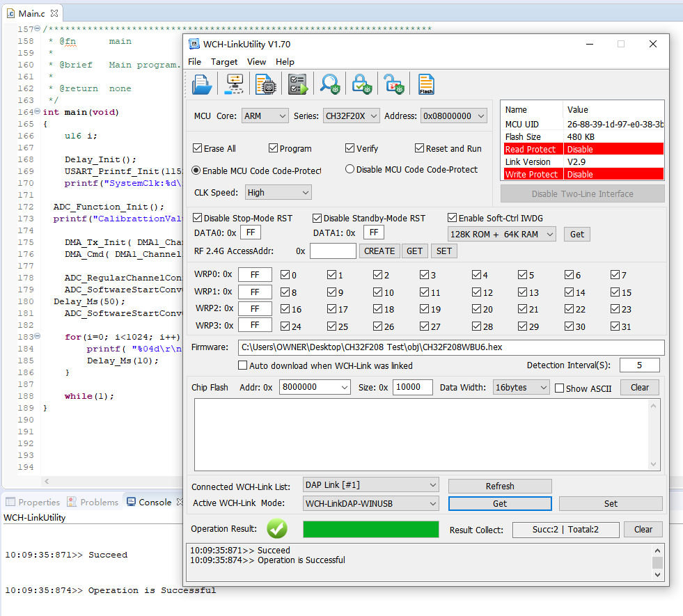Open the Data Width 16bytes dropdown

[x=521, y=388]
